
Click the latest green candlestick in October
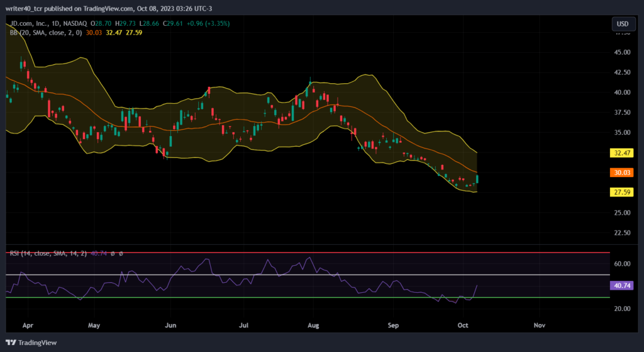(477, 179)
